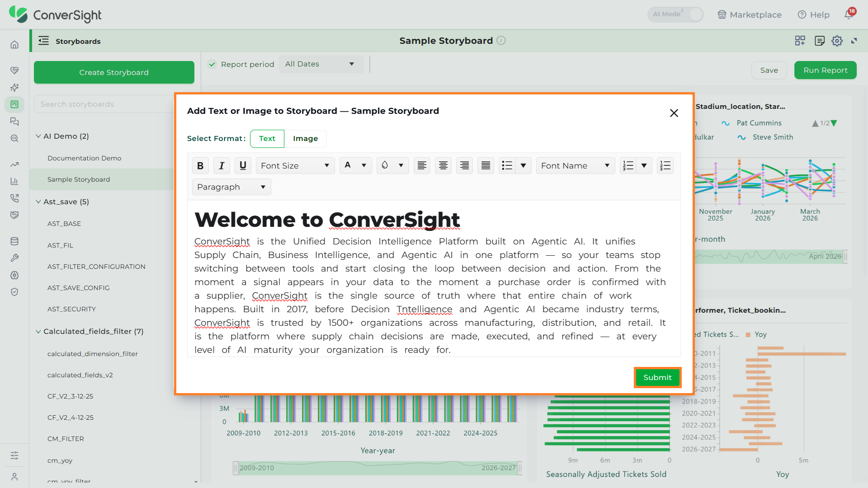Uncheck the Report period checkbox
The width and height of the screenshot is (868, 488).
[x=212, y=64]
